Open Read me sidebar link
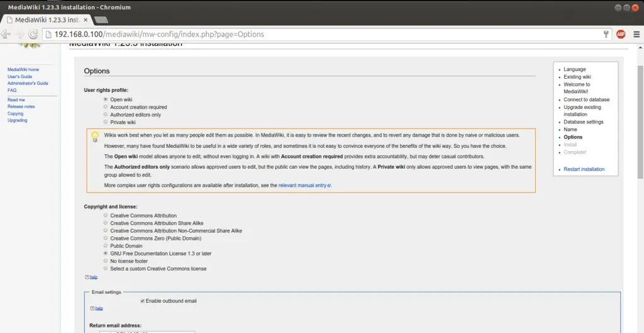The height and width of the screenshot is (333, 644). (x=16, y=100)
